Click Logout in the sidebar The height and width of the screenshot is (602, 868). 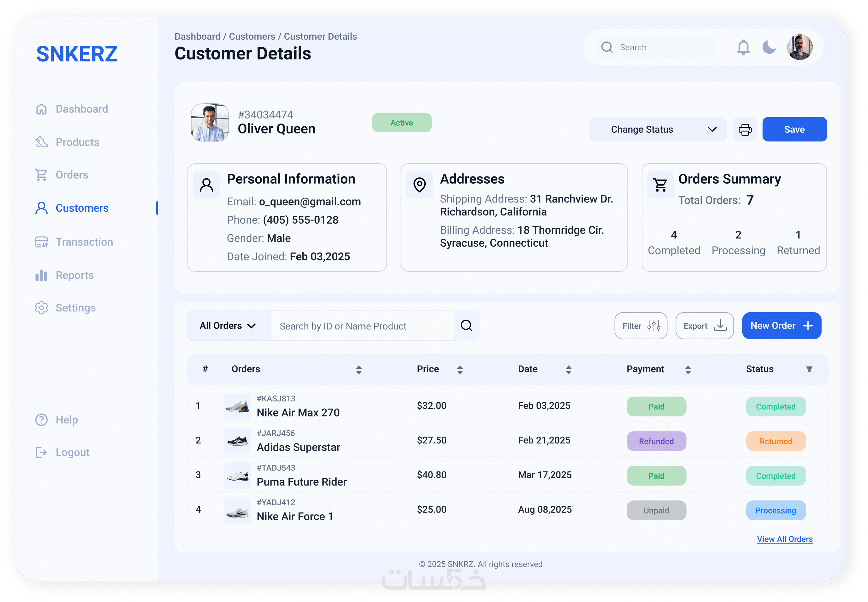[62, 452]
